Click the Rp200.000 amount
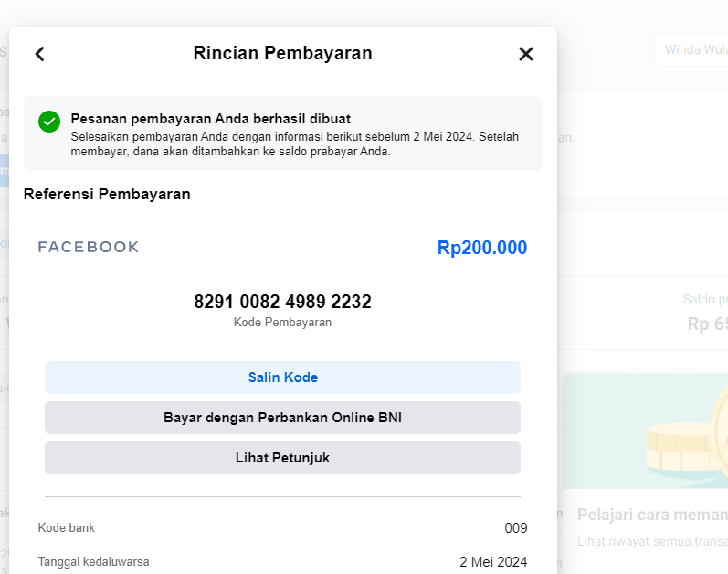Image resolution: width=728 pixels, height=574 pixels. (x=482, y=248)
